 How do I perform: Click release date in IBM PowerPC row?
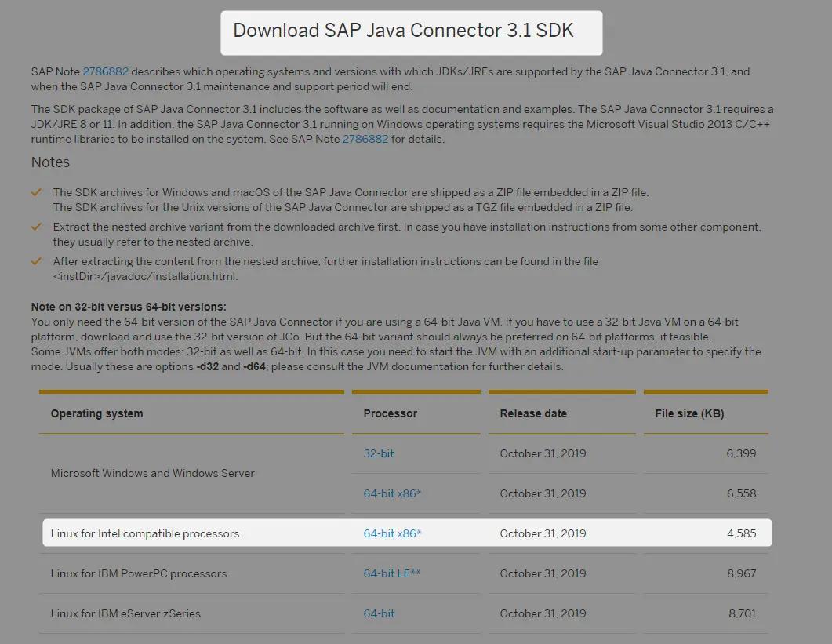click(x=543, y=573)
